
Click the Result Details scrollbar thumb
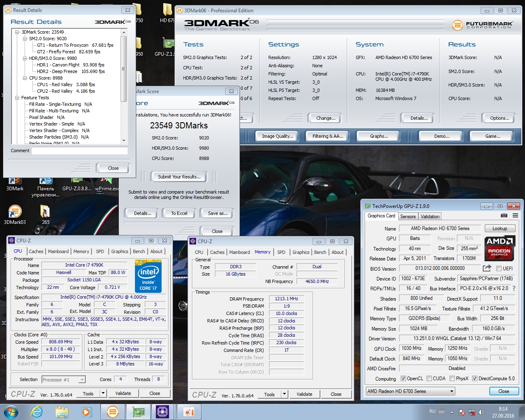(124, 68)
